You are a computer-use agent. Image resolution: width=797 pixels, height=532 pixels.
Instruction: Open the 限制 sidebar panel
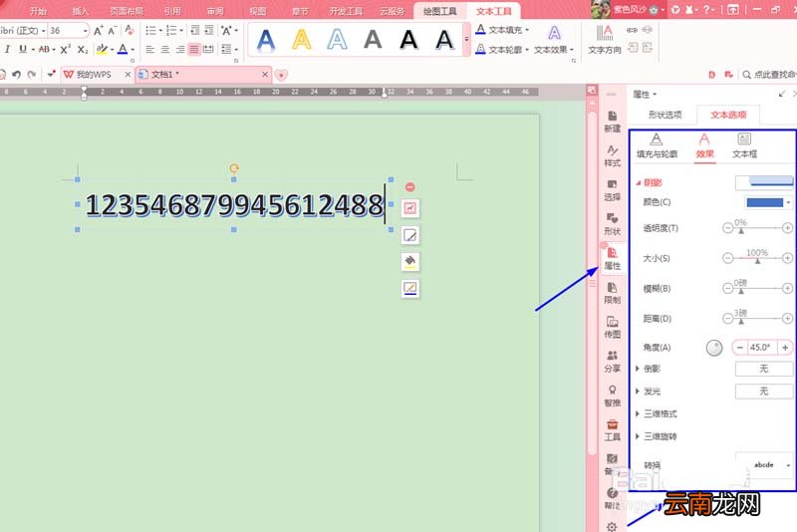click(612, 293)
